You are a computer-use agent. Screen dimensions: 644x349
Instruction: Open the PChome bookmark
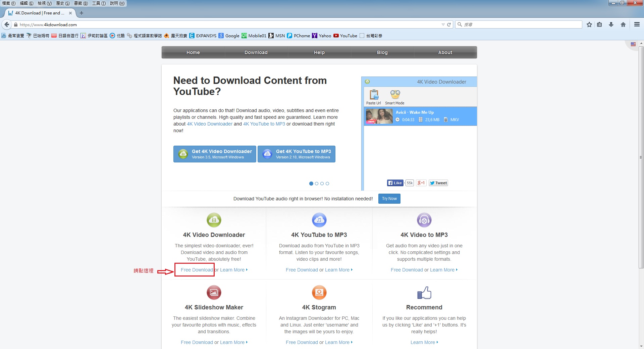tap(299, 36)
